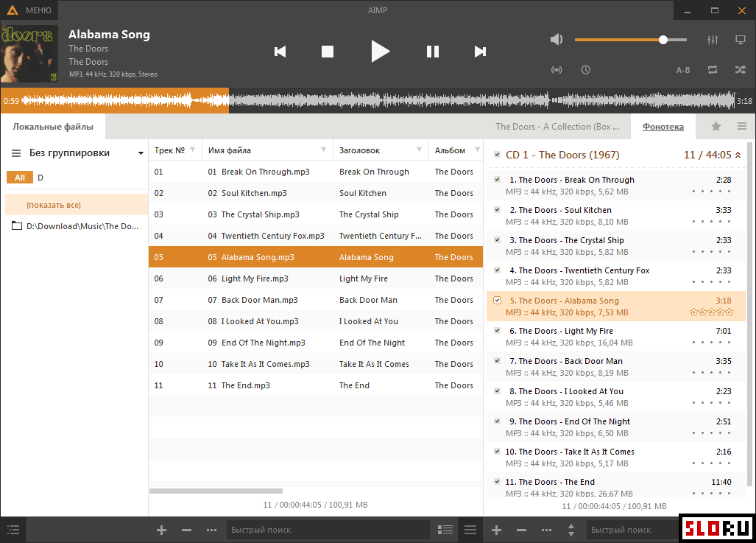
Task: Open library more options (three dots)
Action: pyautogui.click(x=212, y=530)
